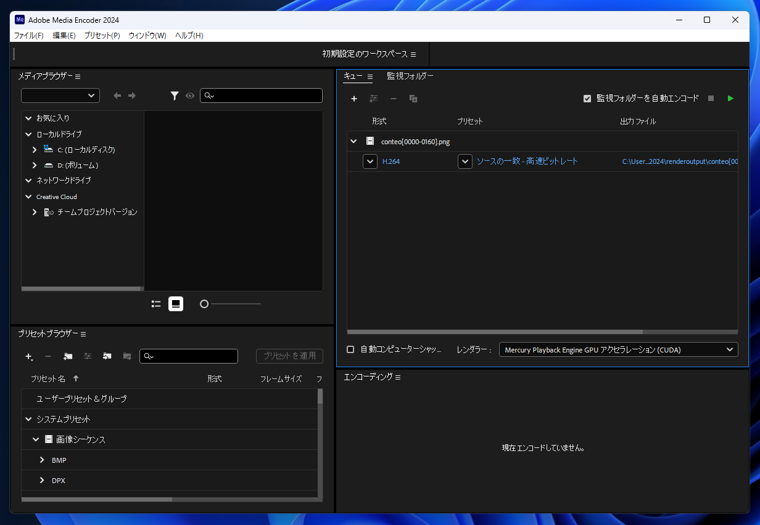Start the queue with the green play button

tap(730, 99)
